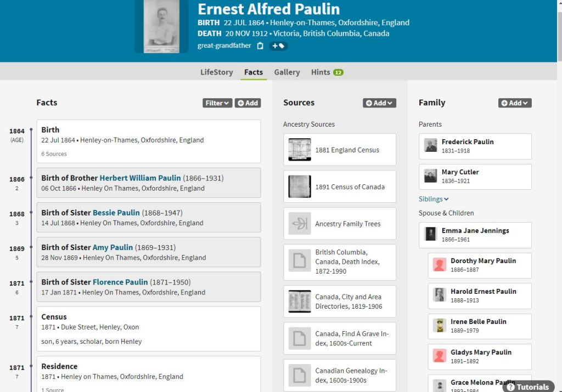Click the Ancestry Family Trees leaf icon
Image resolution: width=562 pixels, height=392 pixels.
(300, 224)
